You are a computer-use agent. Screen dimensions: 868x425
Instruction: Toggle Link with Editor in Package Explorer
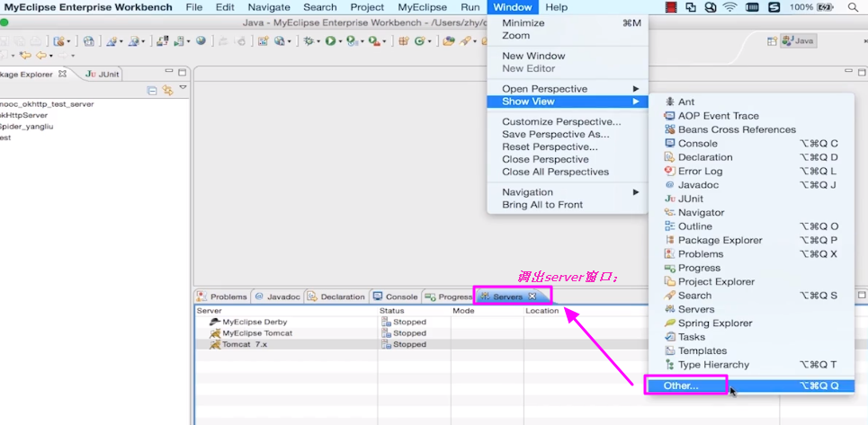167,91
